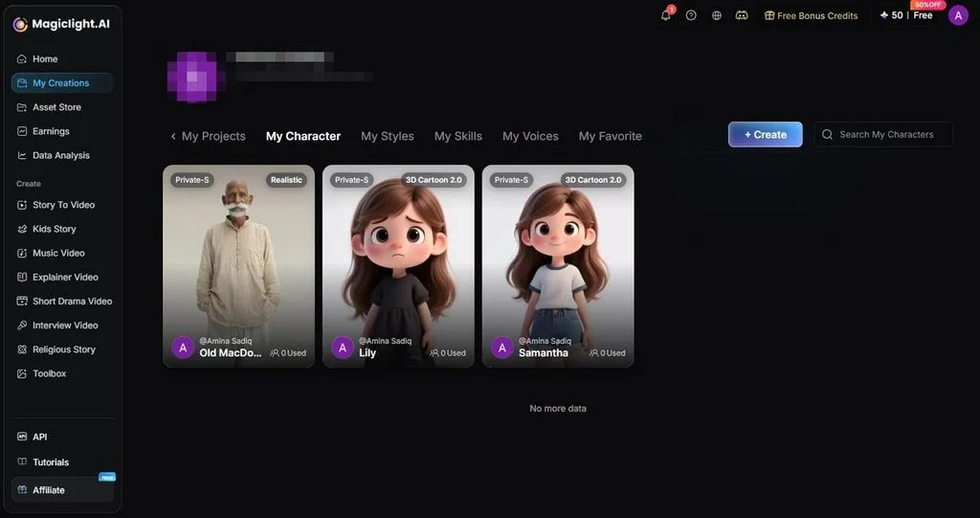Click @Amina Sadiq on Samantha card
The width and height of the screenshot is (980, 518).
point(545,341)
